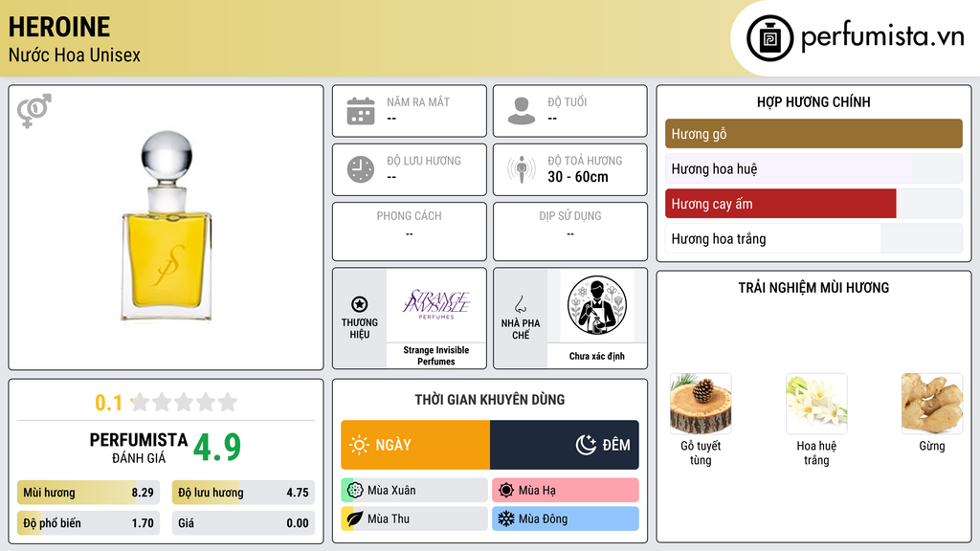Click the Hợp hương chính heading
980x551 pixels.
[813, 101]
